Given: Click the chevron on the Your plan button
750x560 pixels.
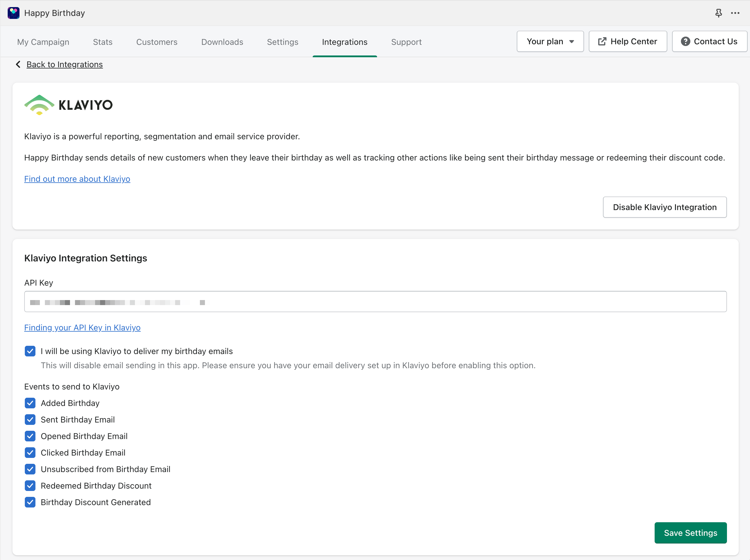Looking at the screenshot, I should tap(572, 41).
